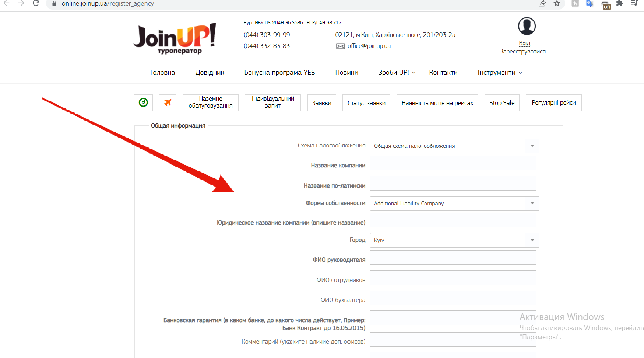This screenshot has width=644, height=358.
Task: Reload the page using the refresh icon
Action: tap(36, 3)
